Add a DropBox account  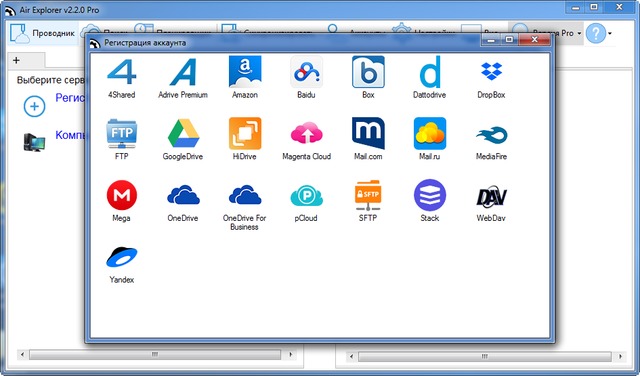pyautogui.click(x=491, y=71)
